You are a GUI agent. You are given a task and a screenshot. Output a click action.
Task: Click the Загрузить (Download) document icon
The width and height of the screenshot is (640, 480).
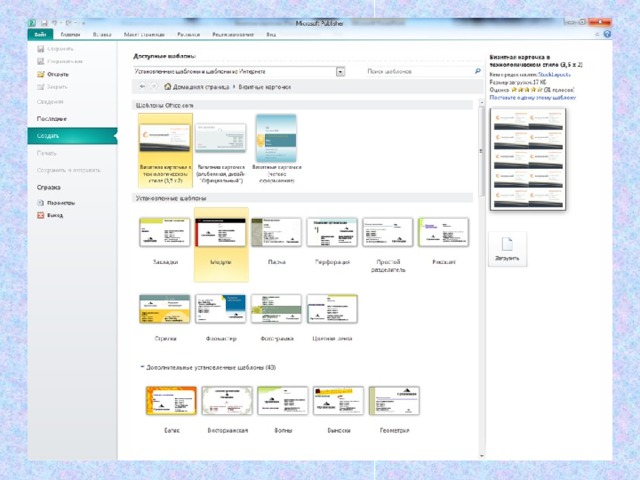[x=507, y=245]
